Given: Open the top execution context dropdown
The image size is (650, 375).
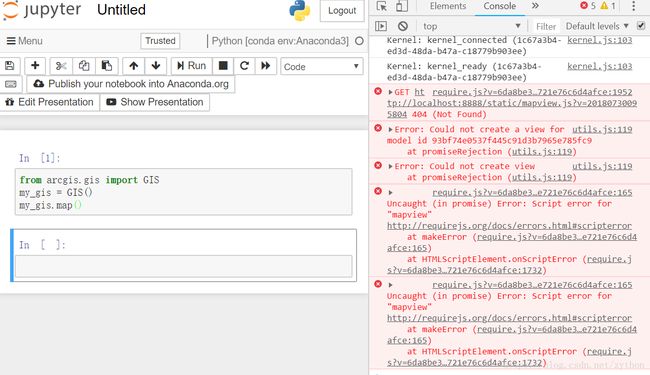Looking at the screenshot, I should tap(472, 26).
